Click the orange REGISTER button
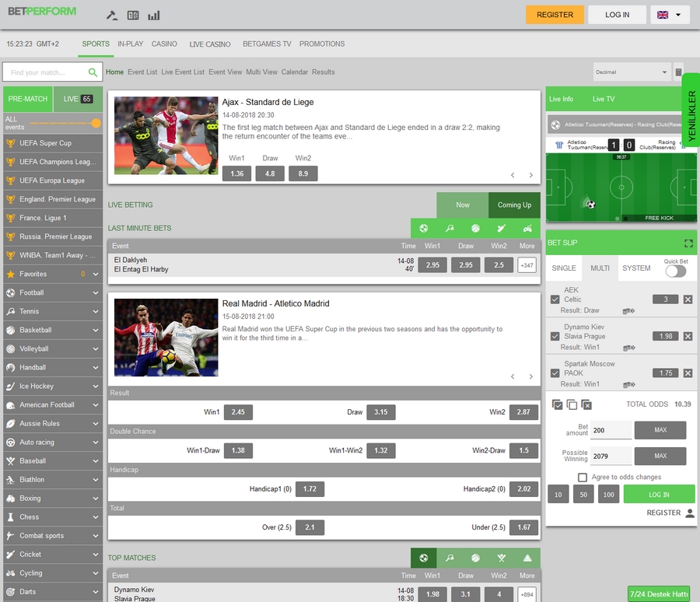This screenshot has width=700, height=602. (555, 15)
